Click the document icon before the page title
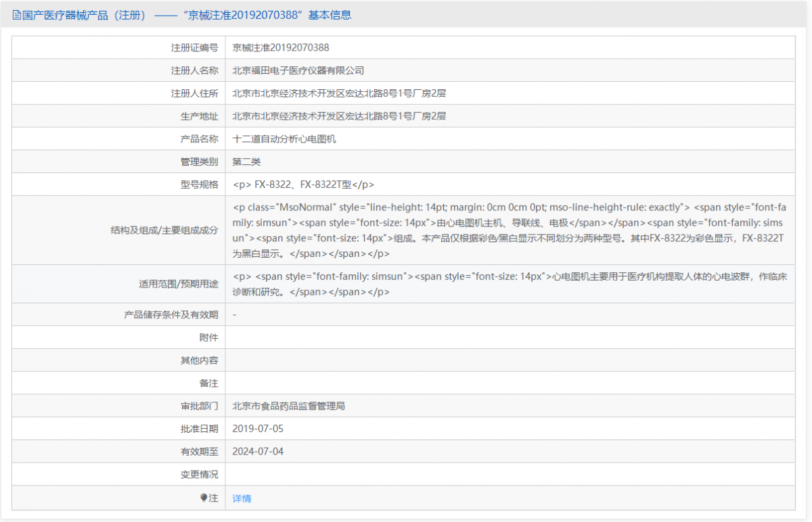 point(16,15)
